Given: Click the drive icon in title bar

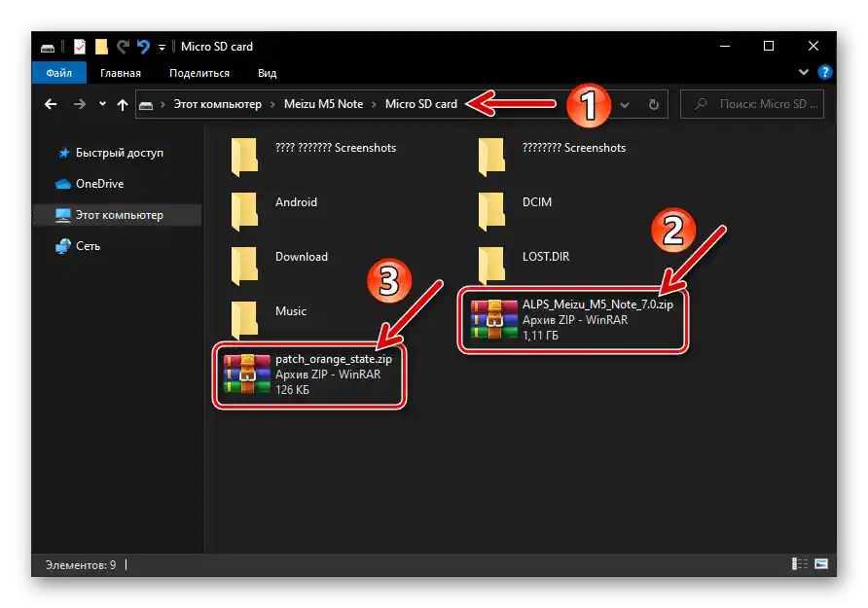Looking at the screenshot, I should (48, 48).
